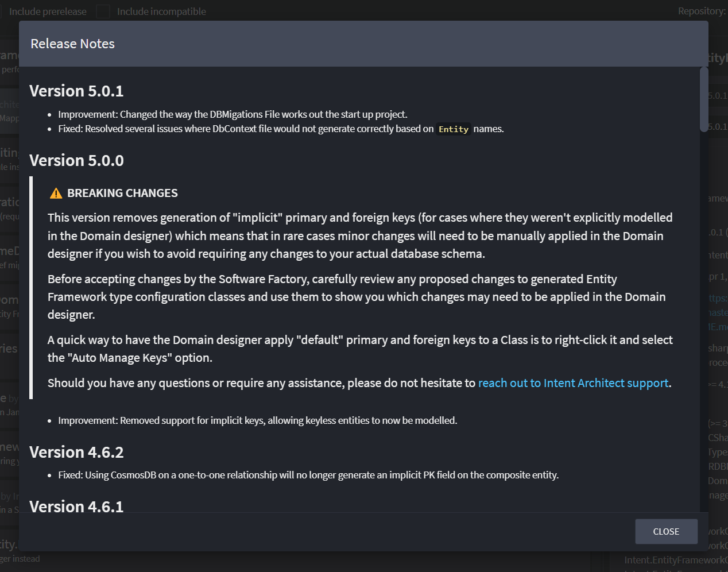This screenshot has width=728, height=572.
Task: Click the highlighted Entity code word
Action: coord(454,129)
